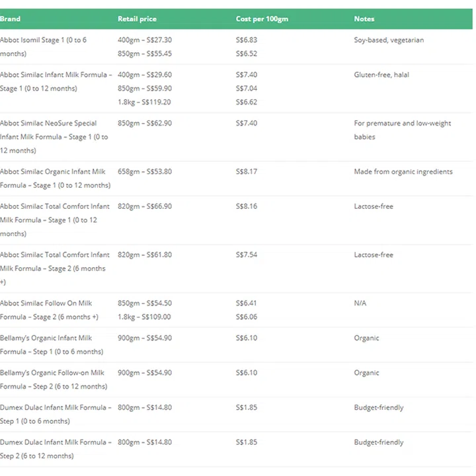
Task: Click the Brand column header
Action: 10,19
